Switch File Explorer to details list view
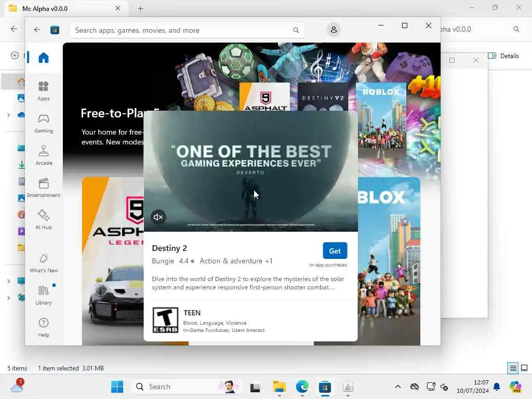 tap(513, 368)
